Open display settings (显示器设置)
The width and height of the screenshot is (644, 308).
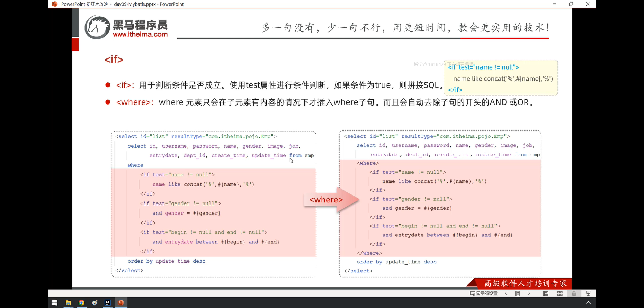(x=484, y=293)
